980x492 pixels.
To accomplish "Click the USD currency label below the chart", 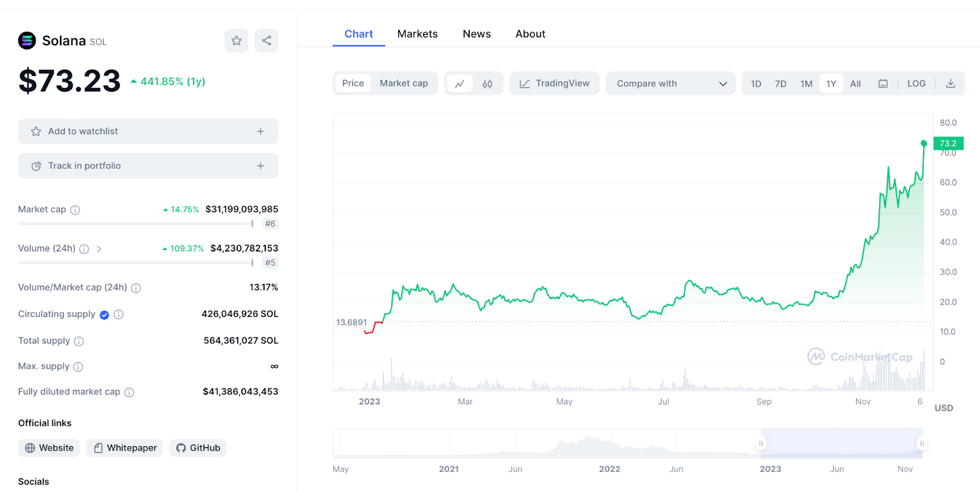I will click(x=944, y=408).
